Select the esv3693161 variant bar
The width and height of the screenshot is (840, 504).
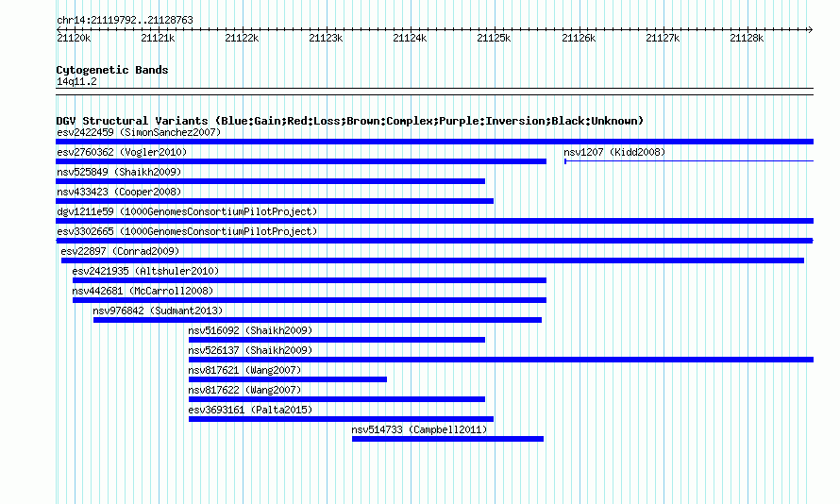[x=341, y=419]
